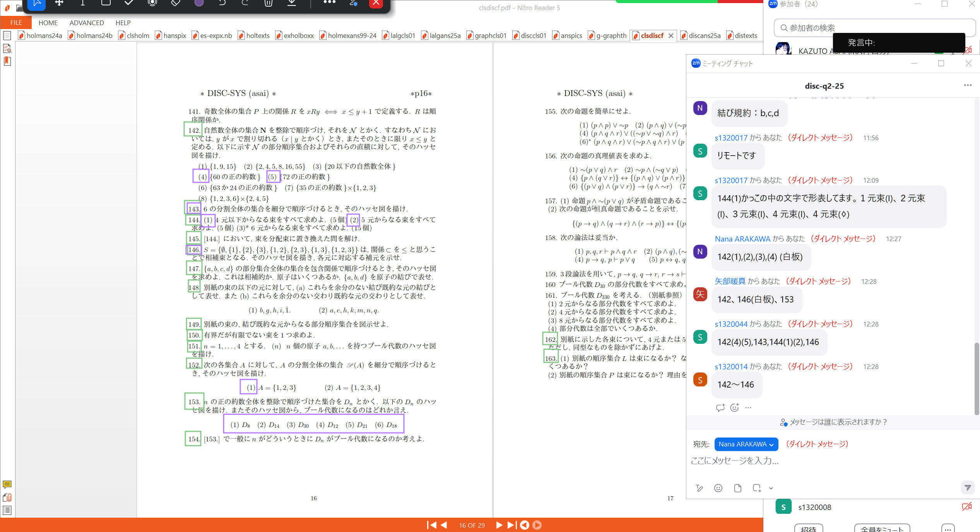Activate the spotlight annotation tool
The width and height of the screenshot is (980, 532).
click(152, 3)
